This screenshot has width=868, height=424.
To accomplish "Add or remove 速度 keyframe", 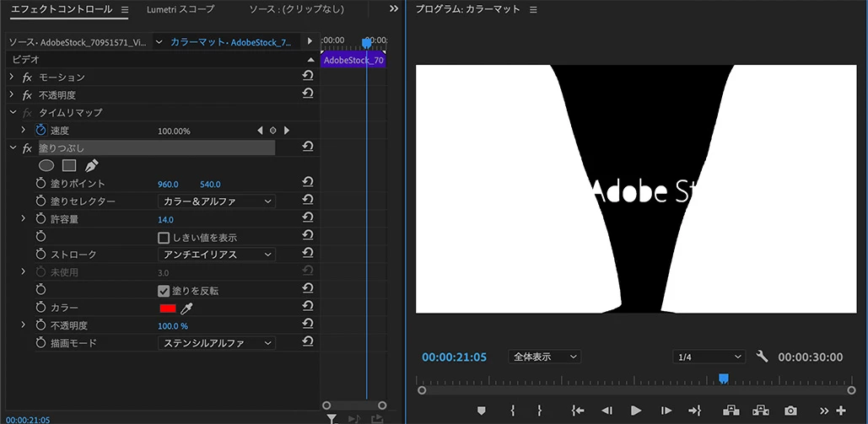I will point(273,131).
